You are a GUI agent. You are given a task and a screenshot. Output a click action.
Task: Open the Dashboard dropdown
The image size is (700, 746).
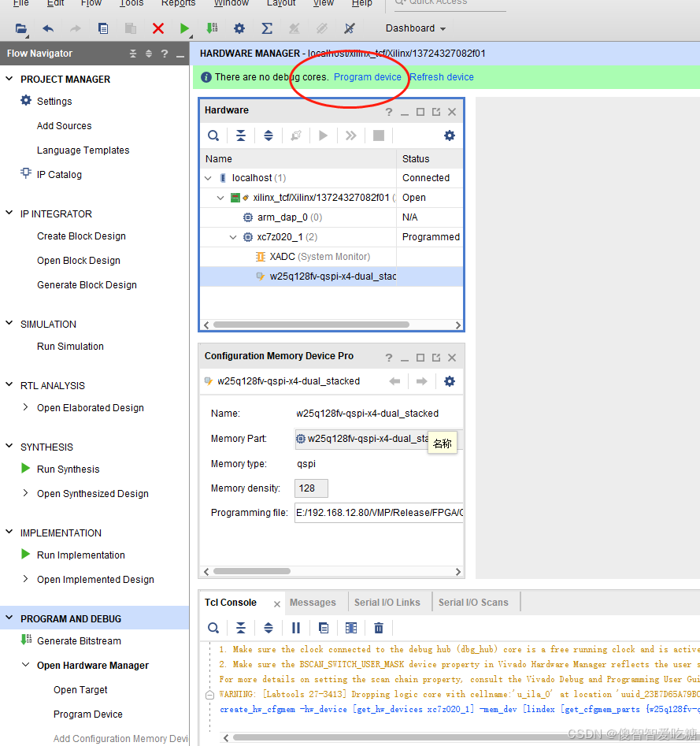click(x=416, y=28)
